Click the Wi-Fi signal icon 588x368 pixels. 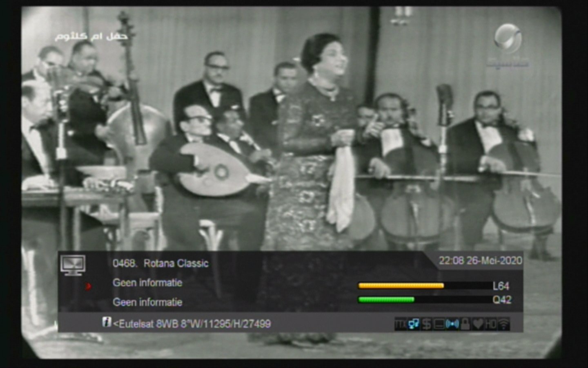coord(504,325)
